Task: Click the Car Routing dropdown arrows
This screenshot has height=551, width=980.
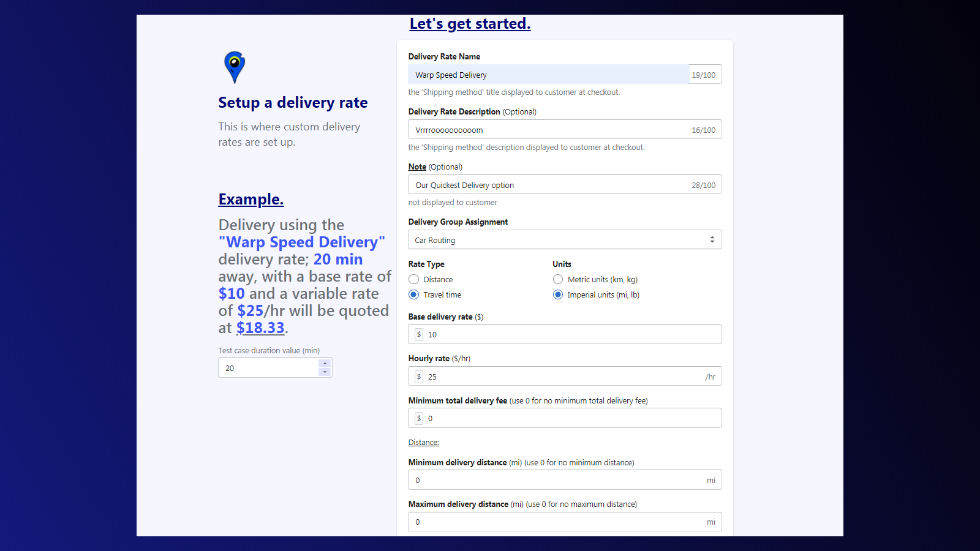Action: [x=712, y=239]
